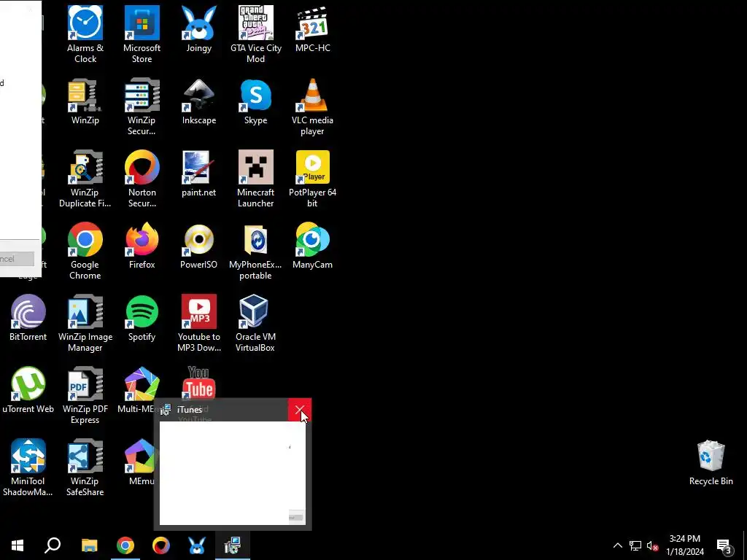747x560 pixels.
Task: Close the iTunes taskbar preview
Action: pos(300,410)
